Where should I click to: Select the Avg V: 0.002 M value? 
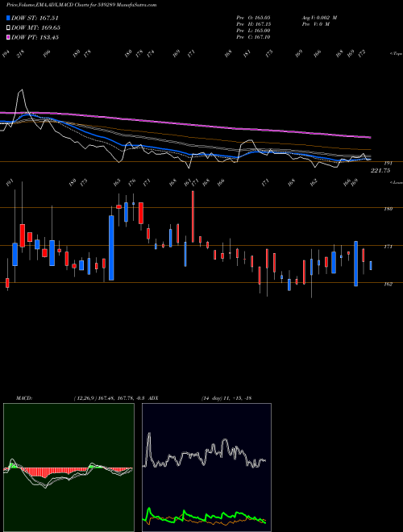pyautogui.click(x=319, y=18)
